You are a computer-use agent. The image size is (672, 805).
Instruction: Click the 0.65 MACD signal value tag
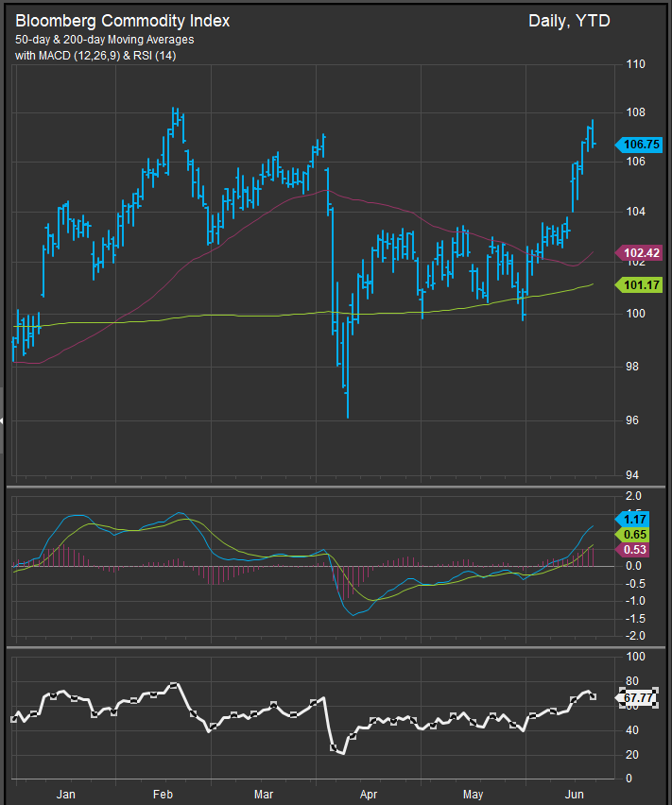point(632,535)
